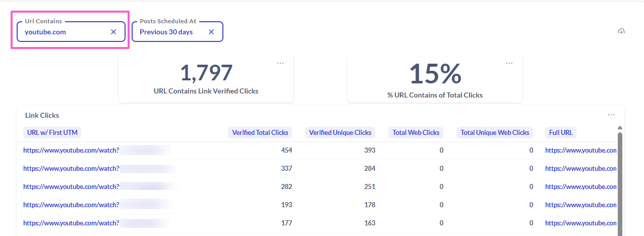Open the YouTube link with 282 clicks

[x=71, y=186]
